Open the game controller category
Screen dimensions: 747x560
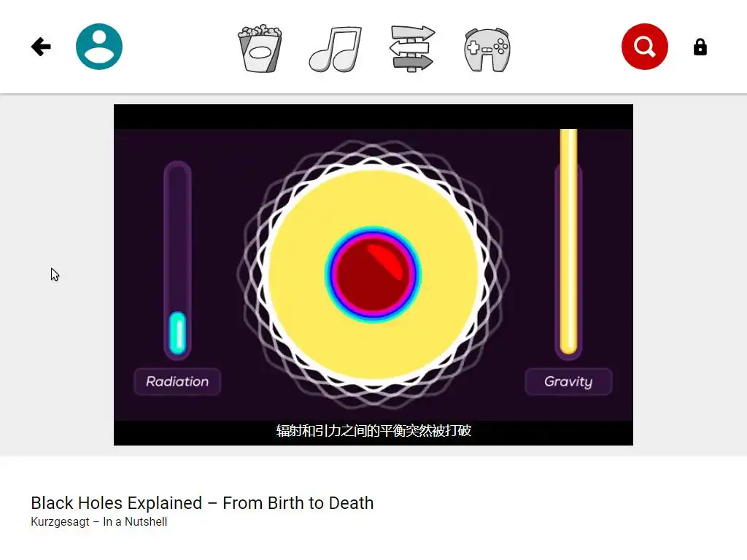487,50
